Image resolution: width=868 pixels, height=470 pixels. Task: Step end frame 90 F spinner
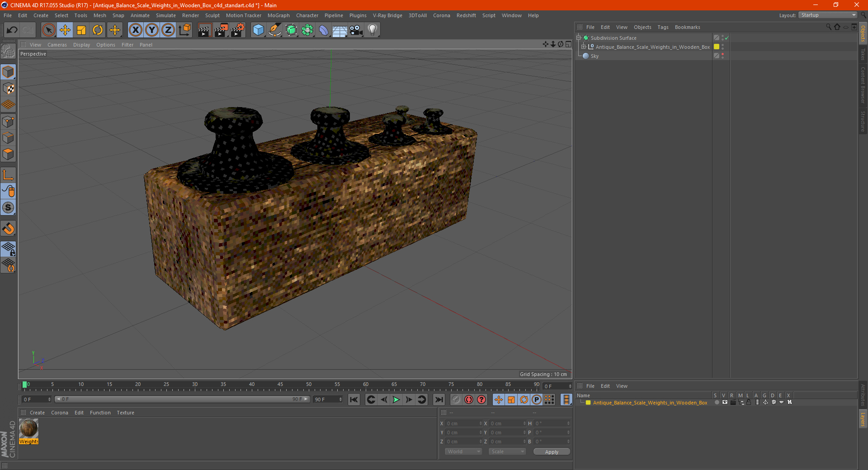340,399
